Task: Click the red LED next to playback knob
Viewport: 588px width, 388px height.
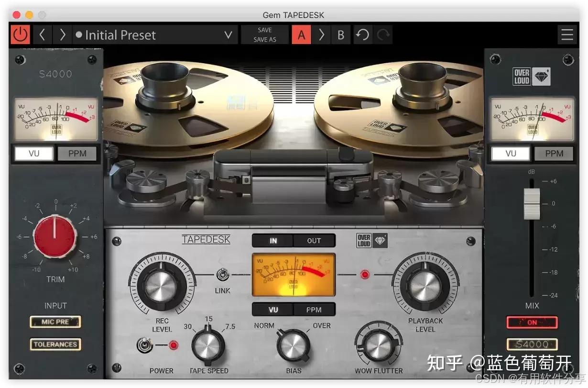Action: (x=365, y=275)
